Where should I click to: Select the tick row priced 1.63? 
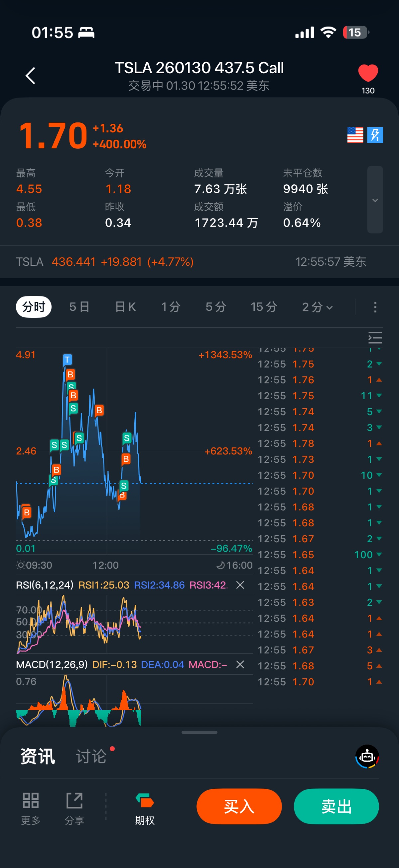pyautogui.click(x=320, y=602)
